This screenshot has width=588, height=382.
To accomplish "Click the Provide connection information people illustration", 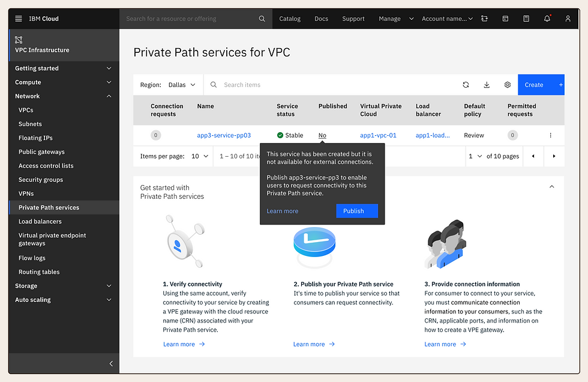I will (x=445, y=244).
